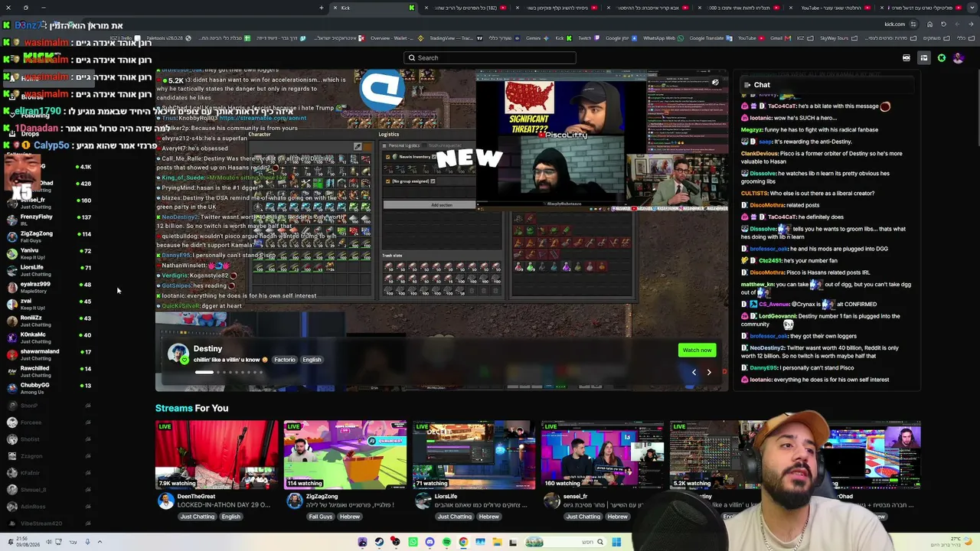Viewport: 980px width, 551px height.
Task: Open offline KFafnir channel in sidebar
Action: point(47,473)
